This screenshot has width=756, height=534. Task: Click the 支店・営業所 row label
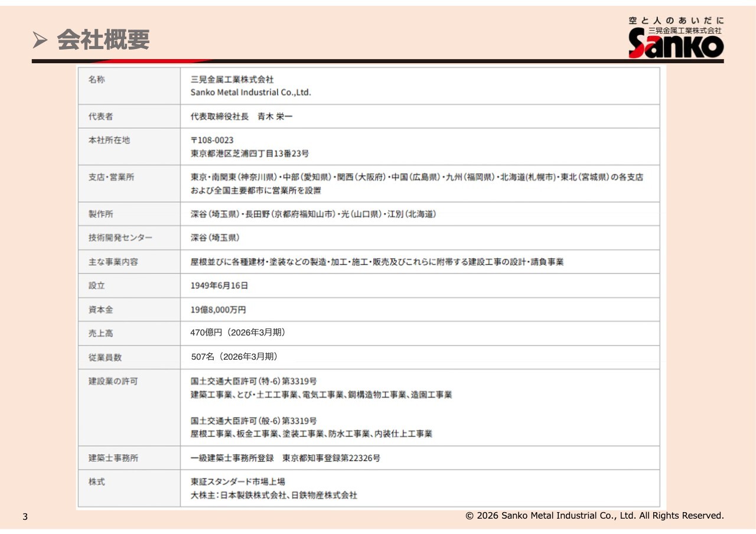[111, 177]
